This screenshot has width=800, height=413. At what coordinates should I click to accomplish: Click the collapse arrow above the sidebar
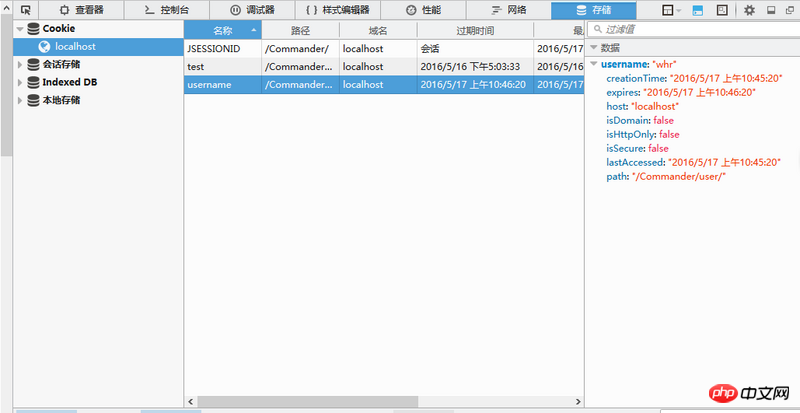pyautogui.click(x=6, y=7)
